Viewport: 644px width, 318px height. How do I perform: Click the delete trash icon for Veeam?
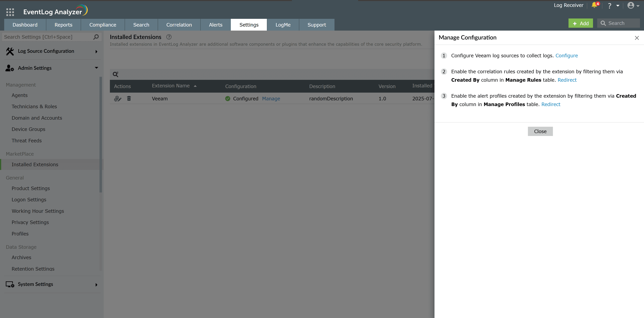click(x=129, y=98)
